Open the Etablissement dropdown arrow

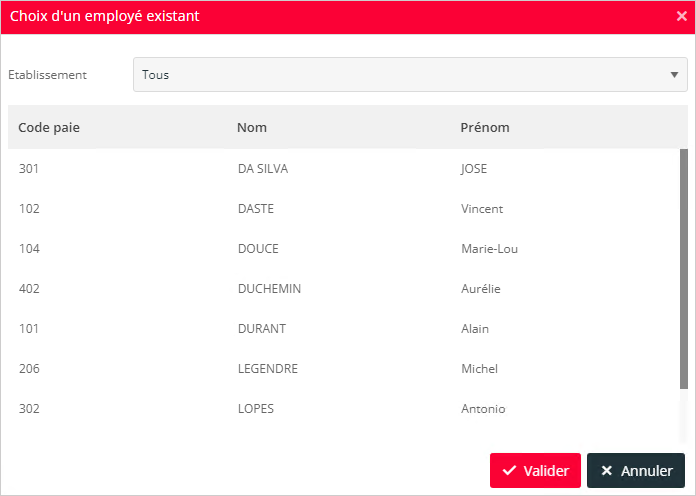(674, 75)
